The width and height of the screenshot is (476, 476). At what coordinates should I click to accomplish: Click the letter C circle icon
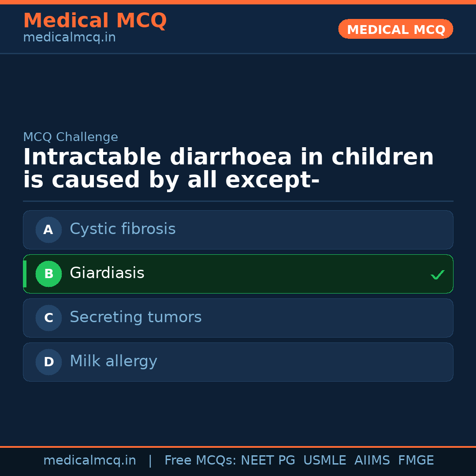coord(48,318)
